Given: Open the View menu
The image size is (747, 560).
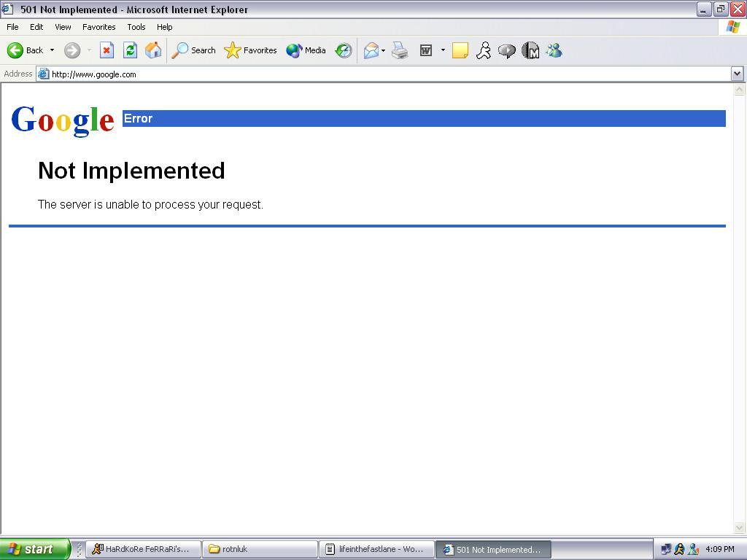Looking at the screenshot, I should click(x=63, y=27).
